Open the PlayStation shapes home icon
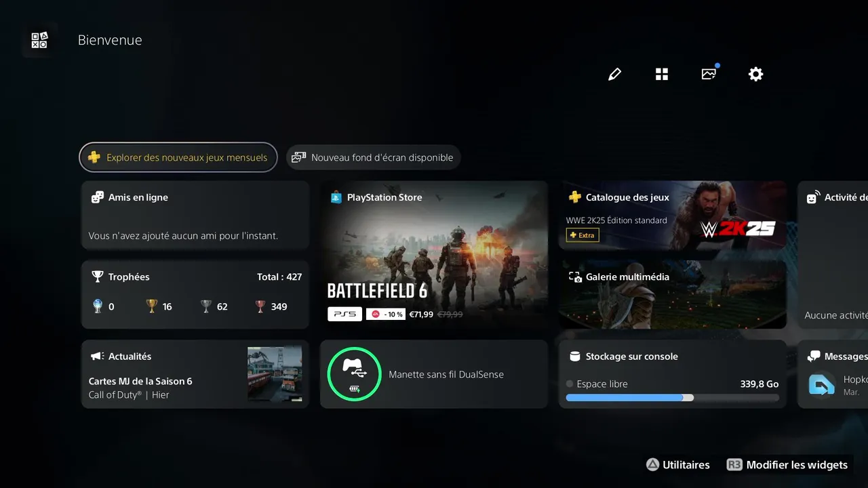 39,40
